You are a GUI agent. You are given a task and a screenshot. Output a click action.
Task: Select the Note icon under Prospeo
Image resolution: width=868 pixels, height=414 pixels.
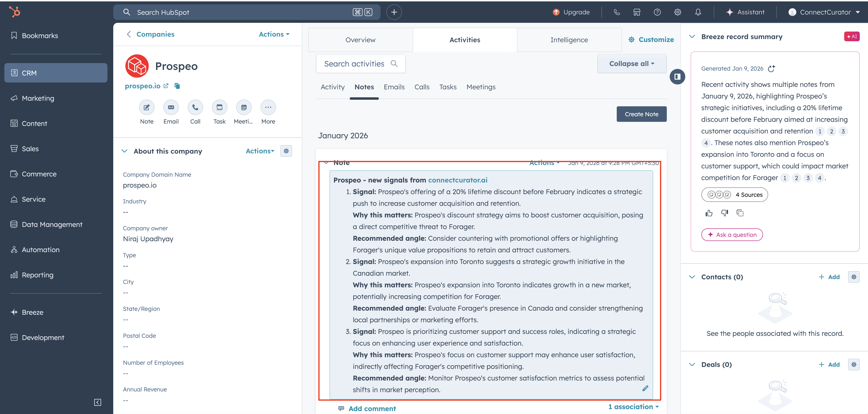pyautogui.click(x=147, y=107)
